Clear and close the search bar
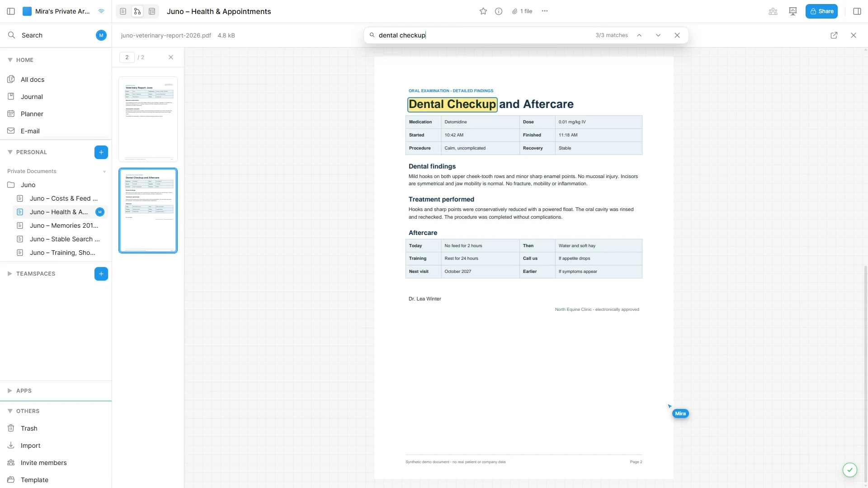The image size is (868, 488). coord(677,35)
